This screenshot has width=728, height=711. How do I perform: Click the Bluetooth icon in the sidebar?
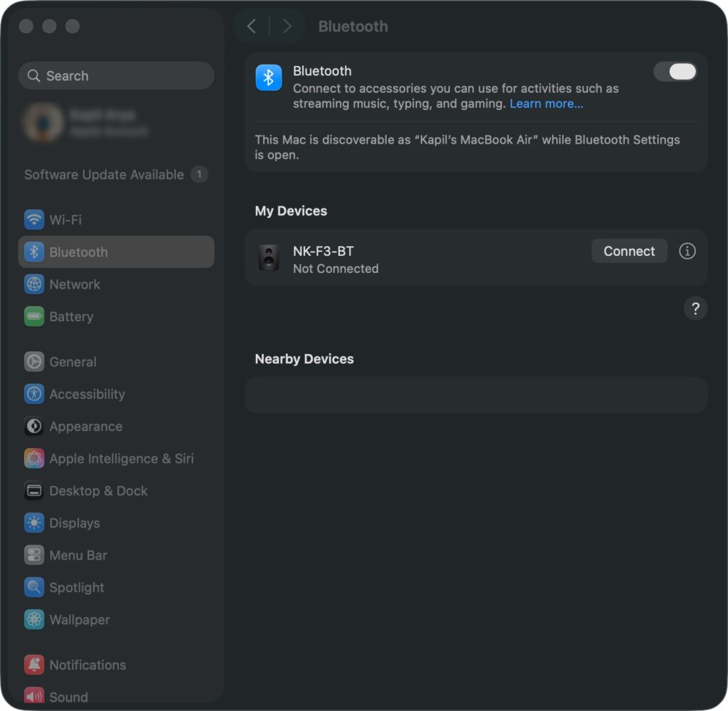point(34,252)
